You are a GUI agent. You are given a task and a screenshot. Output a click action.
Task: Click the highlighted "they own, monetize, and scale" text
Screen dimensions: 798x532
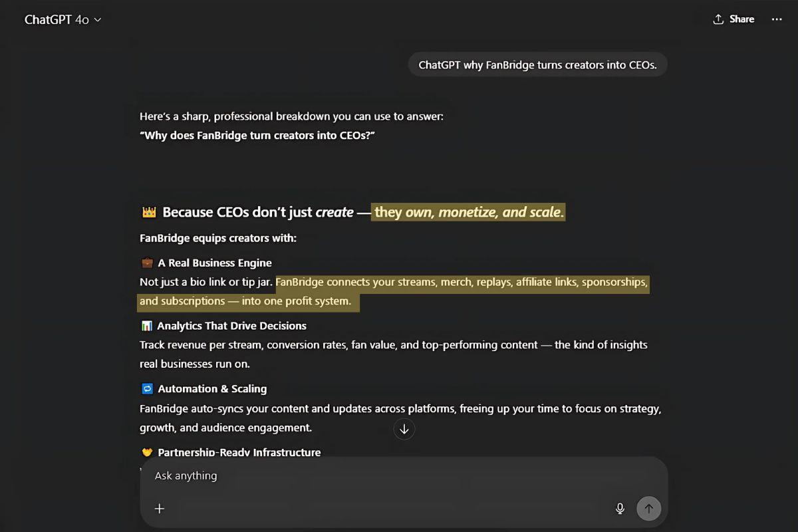point(469,212)
